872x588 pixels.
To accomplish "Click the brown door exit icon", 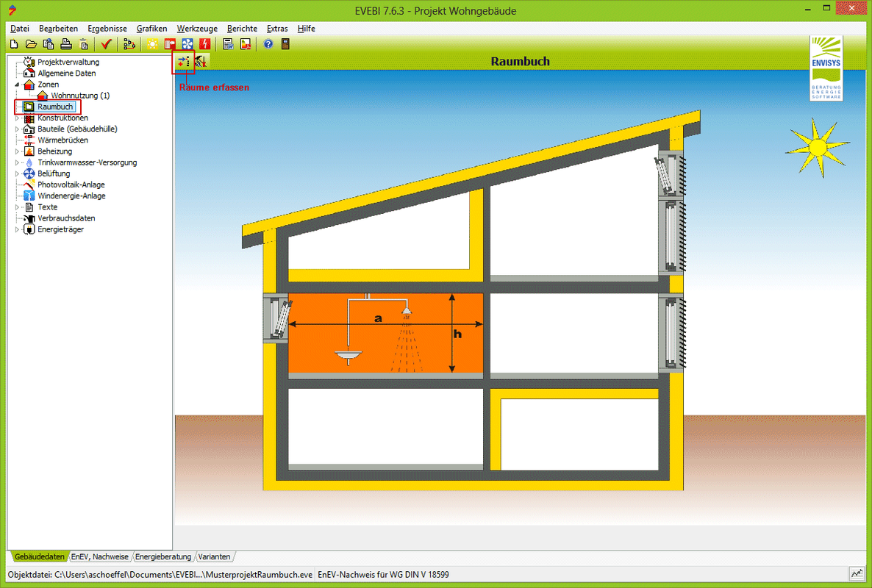I will (285, 44).
